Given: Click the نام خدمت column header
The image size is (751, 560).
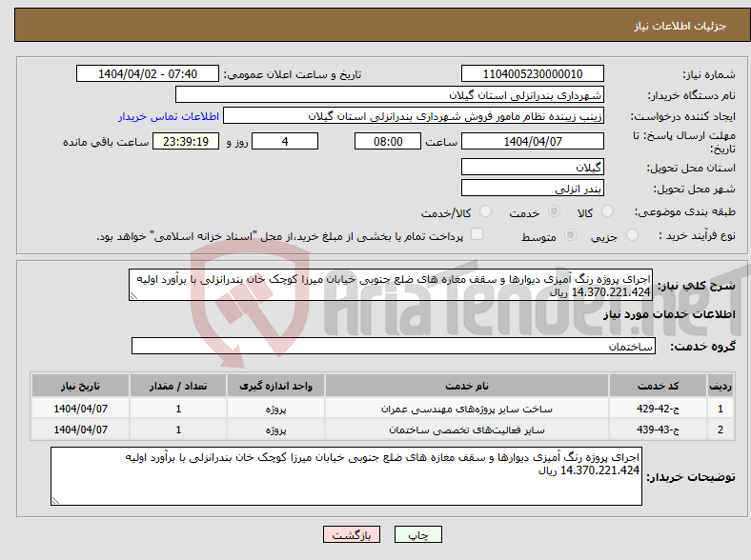Looking at the screenshot, I should tap(467, 386).
